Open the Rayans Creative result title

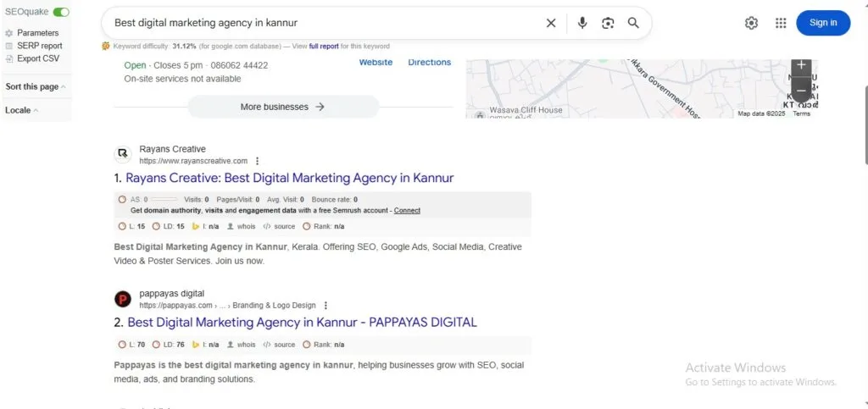click(290, 178)
